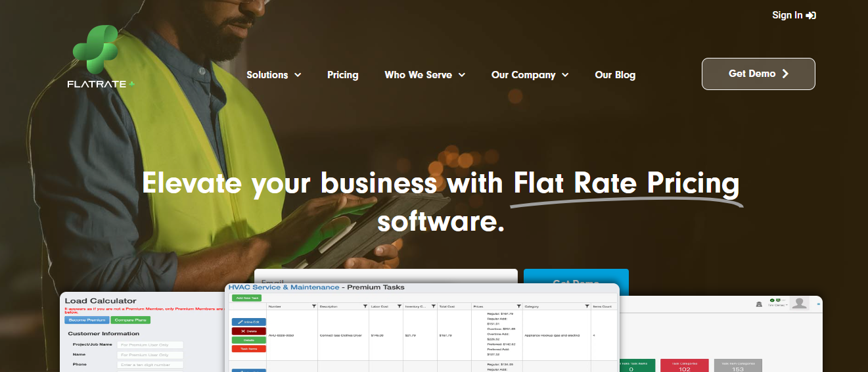Open the Who We Serve dropdown

point(424,75)
